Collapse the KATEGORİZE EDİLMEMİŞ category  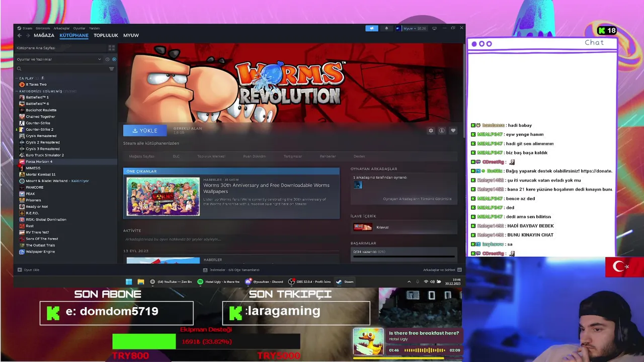click(17, 91)
